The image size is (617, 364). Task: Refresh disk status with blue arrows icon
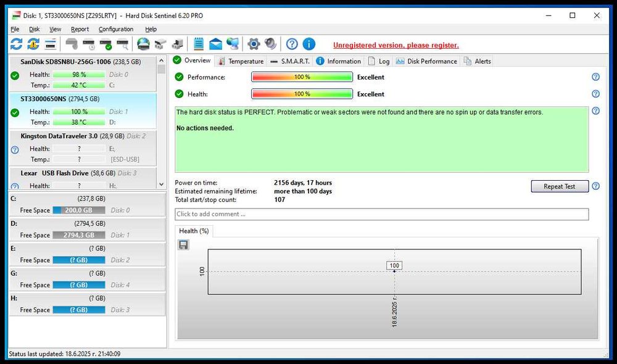tap(16, 44)
